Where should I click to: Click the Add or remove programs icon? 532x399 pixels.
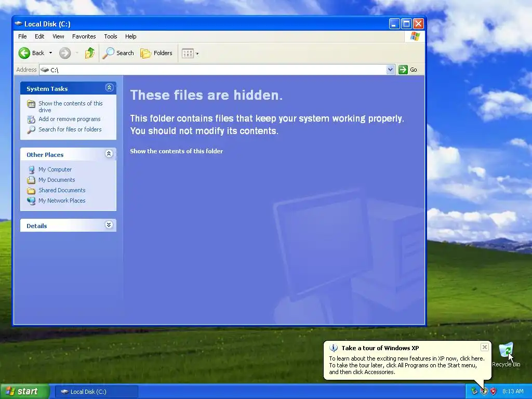(x=31, y=119)
